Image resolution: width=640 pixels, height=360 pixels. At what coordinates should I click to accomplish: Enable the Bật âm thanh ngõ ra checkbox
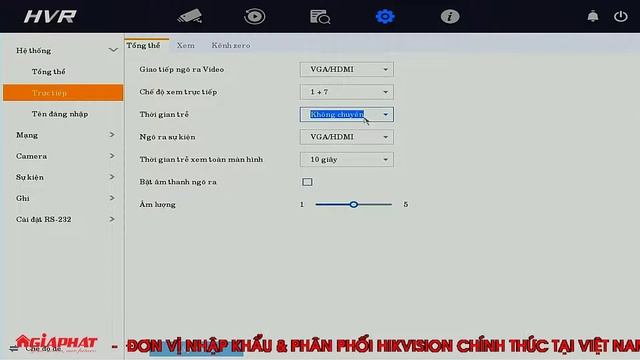coord(307,182)
